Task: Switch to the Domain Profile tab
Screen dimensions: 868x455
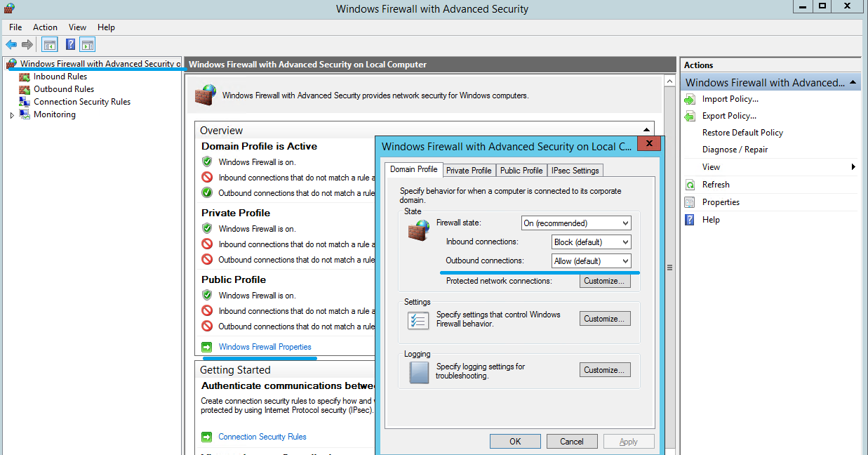Action: (414, 169)
